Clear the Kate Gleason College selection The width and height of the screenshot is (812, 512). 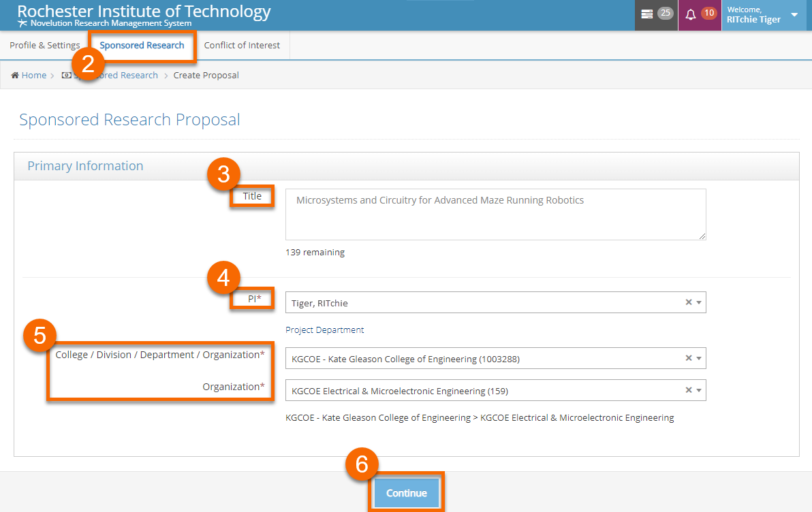[x=689, y=358]
